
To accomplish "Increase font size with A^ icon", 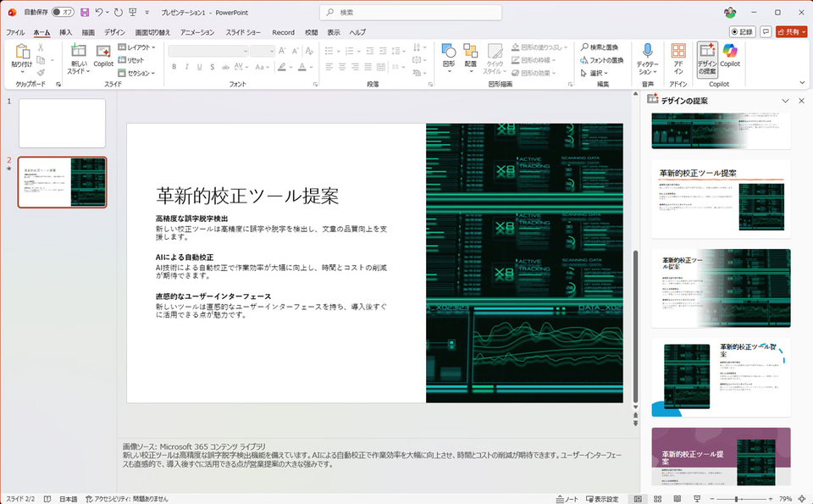I will coord(282,51).
